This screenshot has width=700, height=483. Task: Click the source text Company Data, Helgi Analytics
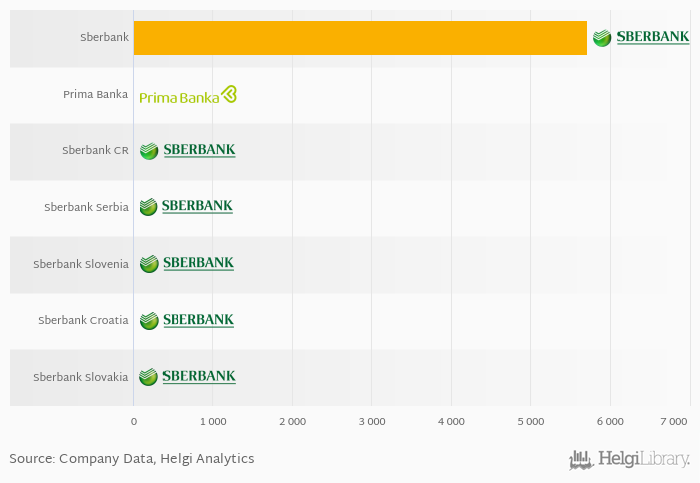[157, 459]
